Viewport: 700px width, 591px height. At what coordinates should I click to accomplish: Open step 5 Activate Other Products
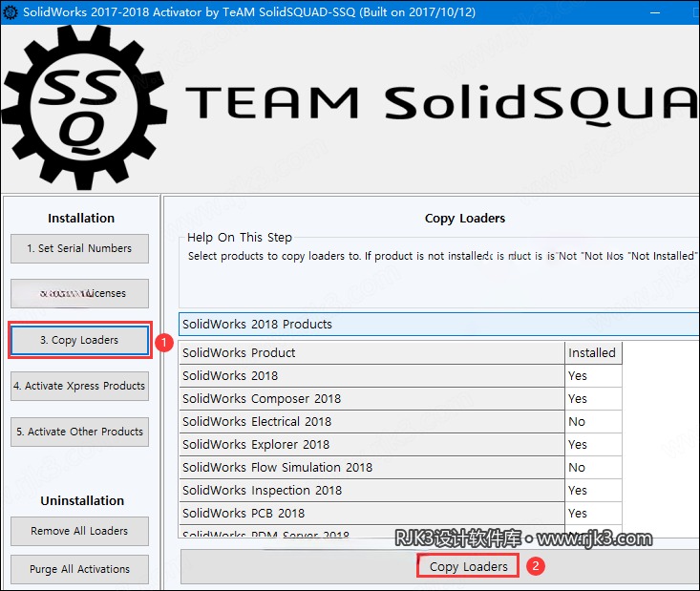79,433
